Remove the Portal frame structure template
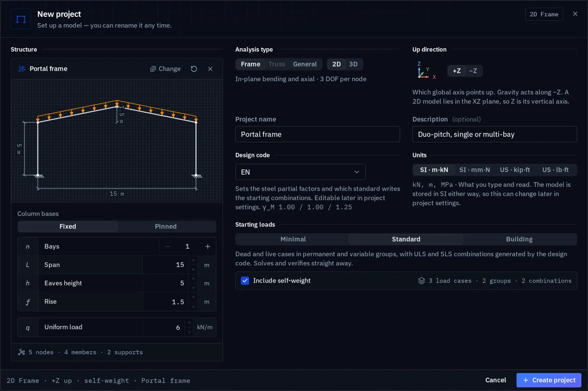The width and height of the screenshot is (588, 391). (x=210, y=69)
